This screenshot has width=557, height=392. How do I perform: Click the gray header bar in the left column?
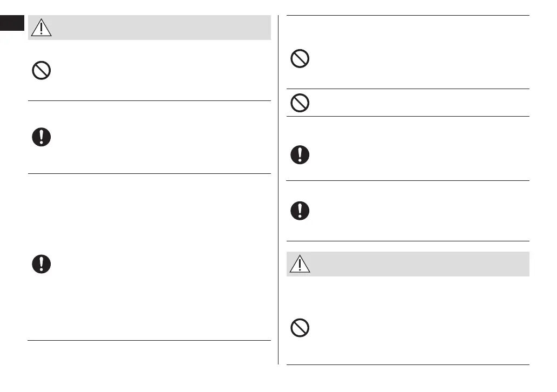[x=162, y=27]
